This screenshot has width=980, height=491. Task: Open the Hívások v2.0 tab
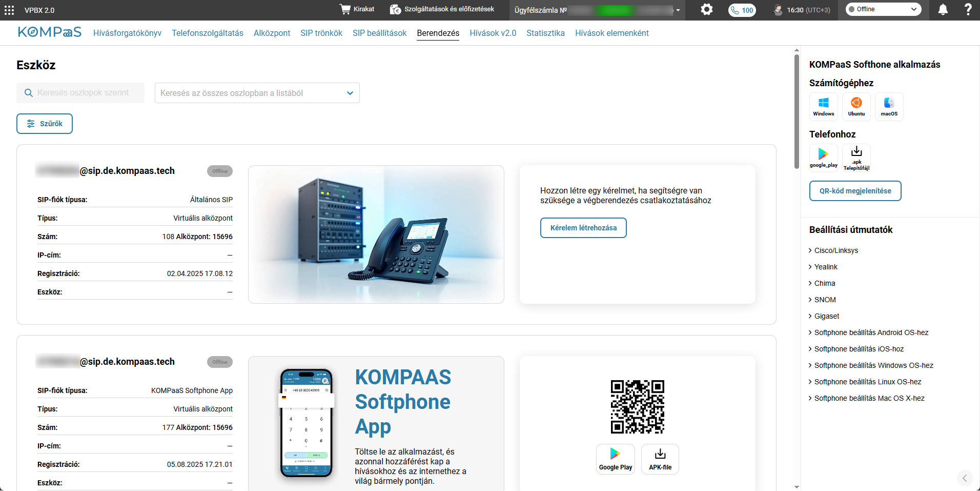(493, 33)
